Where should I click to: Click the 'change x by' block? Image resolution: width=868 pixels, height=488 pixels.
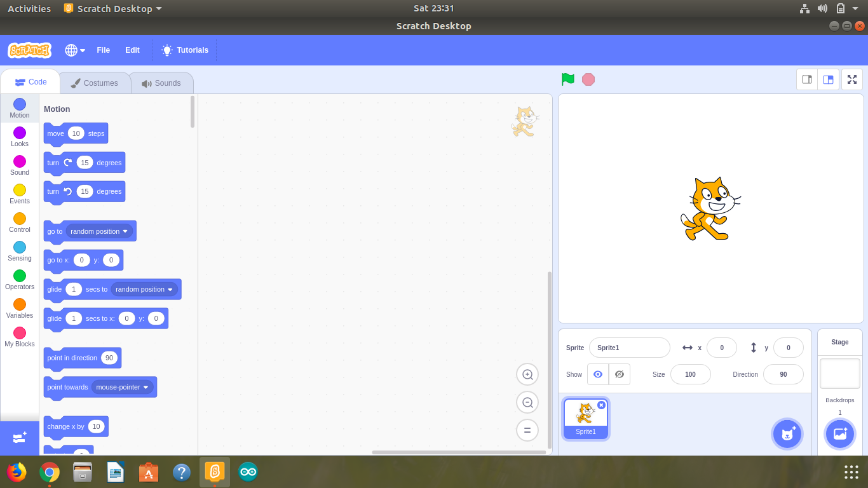coord(76,426)
